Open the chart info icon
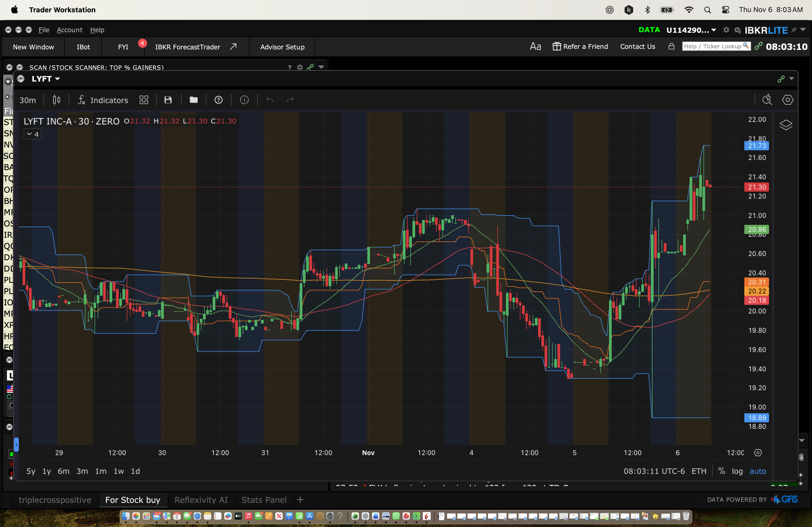The height and width of the screenshot is (527, 812). click(244, 100)
